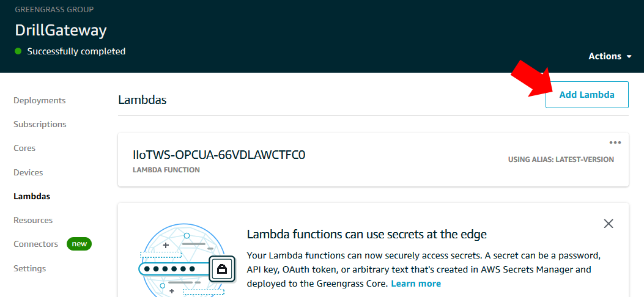This screenshot has height=297, width=644.
Task: Open the ellipsis menu on the Lambda card
Action: click(615, 143)
